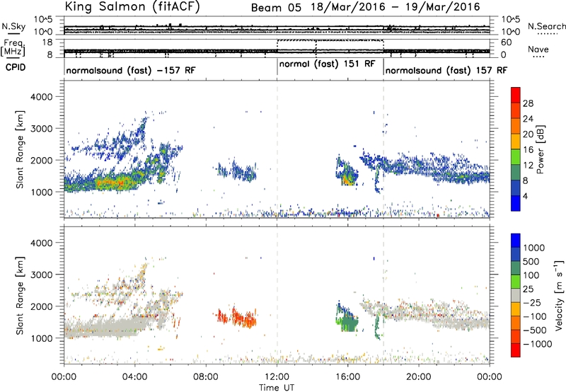Click the dashed 18:00 CPID boundary in velocity panel
Viewport: 566px width, 392px height.
point(383,295)
